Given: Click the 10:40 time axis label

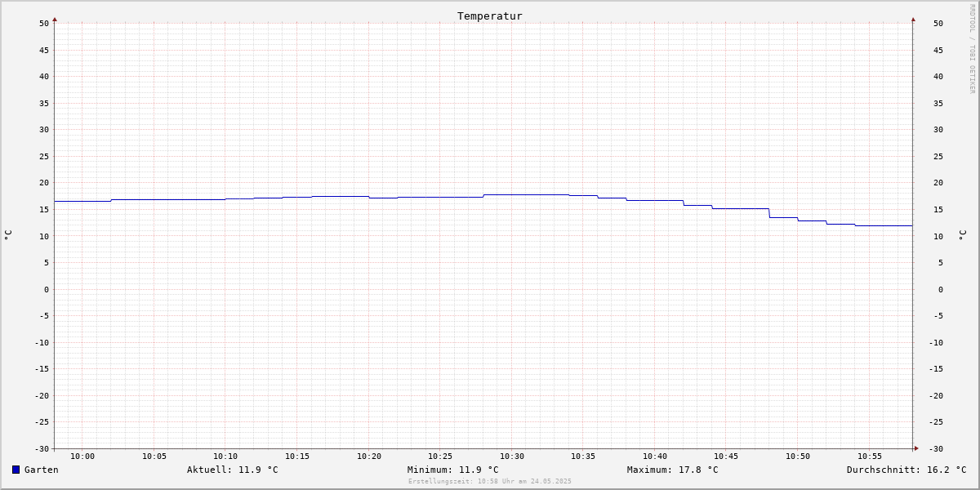Looking at the screenshot, I should click(655, 457).
